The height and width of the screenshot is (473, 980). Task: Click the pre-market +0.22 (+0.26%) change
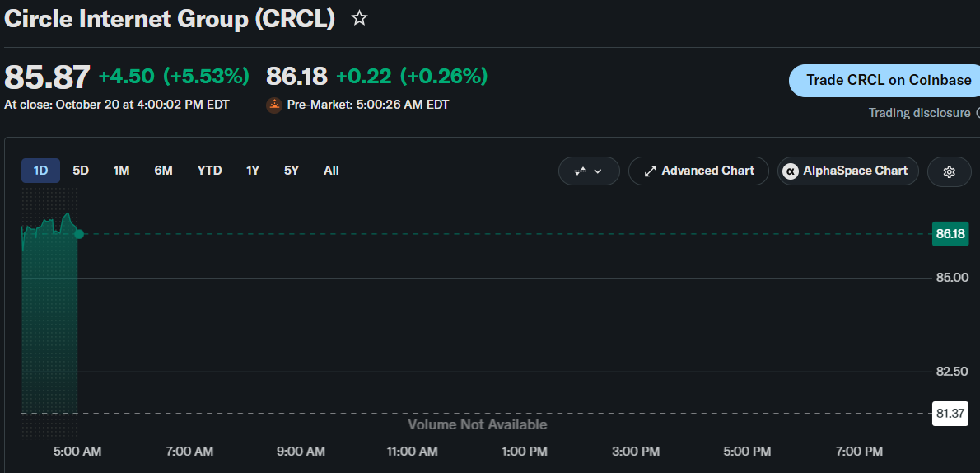(x=412, y=77)
